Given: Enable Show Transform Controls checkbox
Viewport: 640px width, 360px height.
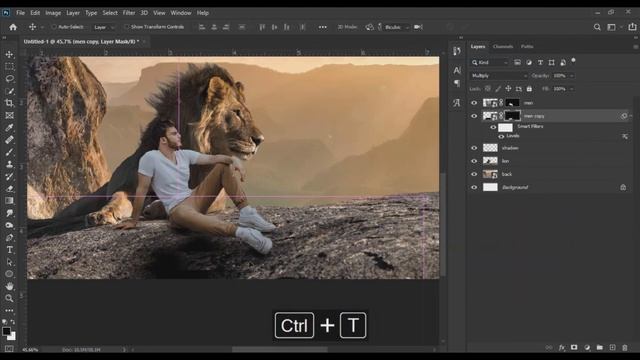Looking at the screenshot, I should [x=126, y=27].
